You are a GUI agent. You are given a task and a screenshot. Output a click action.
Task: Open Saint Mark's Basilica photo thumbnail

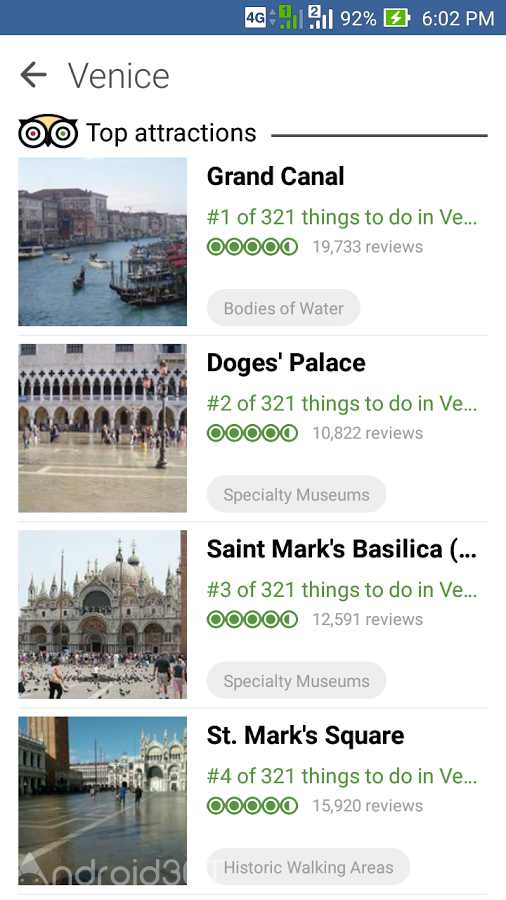point(103,614)
